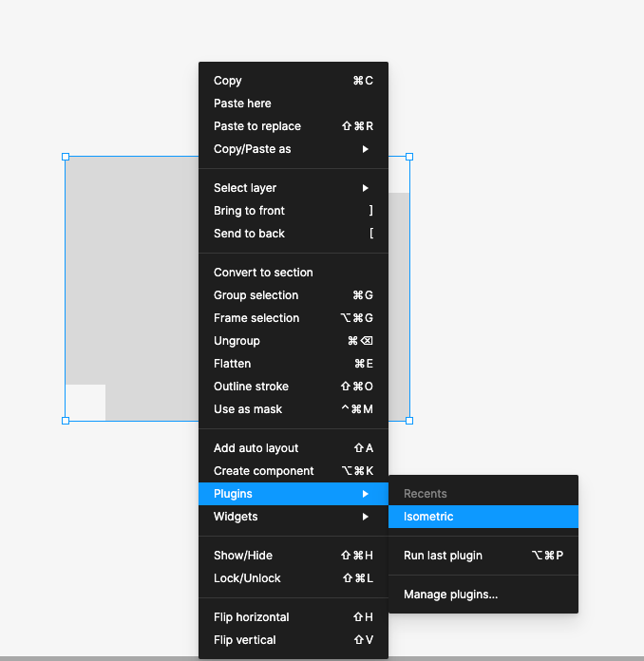644x661 pixels.
Task: Open the Plugins submenu arrow
Action: tap(366, 494)
